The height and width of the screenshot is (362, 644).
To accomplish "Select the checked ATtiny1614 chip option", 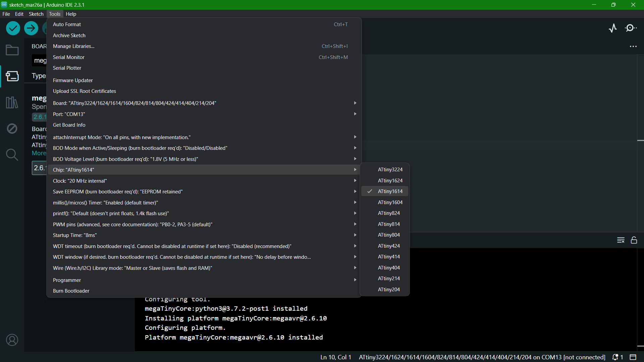I will 385,191.
